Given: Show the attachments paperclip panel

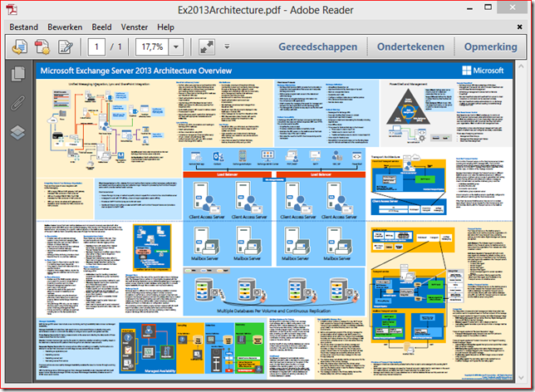Looking at the screenshot, I should point(17,103).
